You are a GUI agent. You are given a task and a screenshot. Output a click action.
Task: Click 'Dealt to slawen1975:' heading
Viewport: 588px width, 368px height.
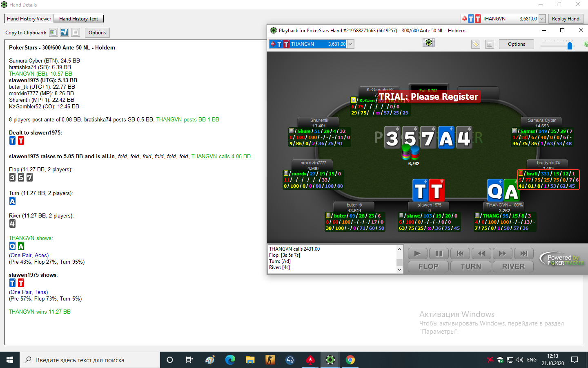click(36, 132)
